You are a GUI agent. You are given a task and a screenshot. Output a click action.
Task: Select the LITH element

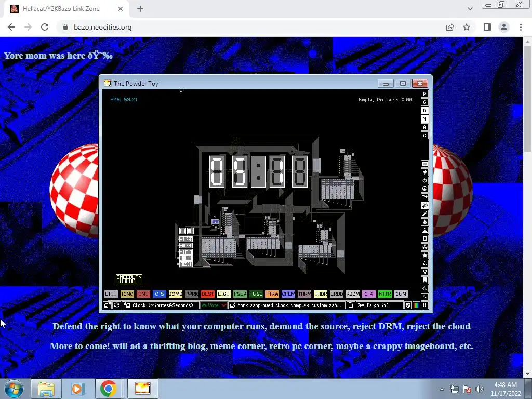(111, 294)
